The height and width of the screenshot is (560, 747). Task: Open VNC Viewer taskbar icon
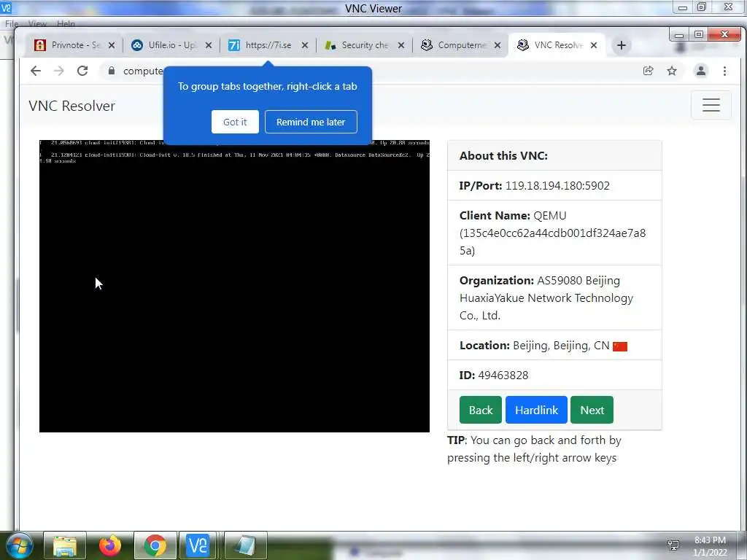[x=198, y=545]
